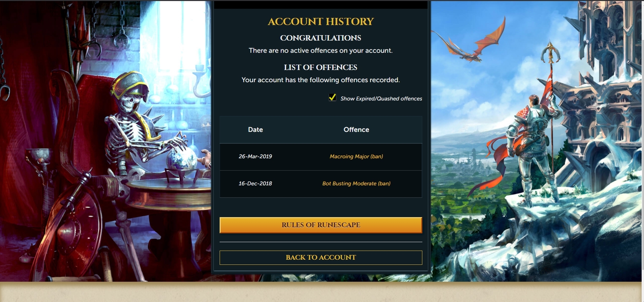Click the Congratulations heading
The height and width of the screenshot is (302, 644).
(321, 38)
